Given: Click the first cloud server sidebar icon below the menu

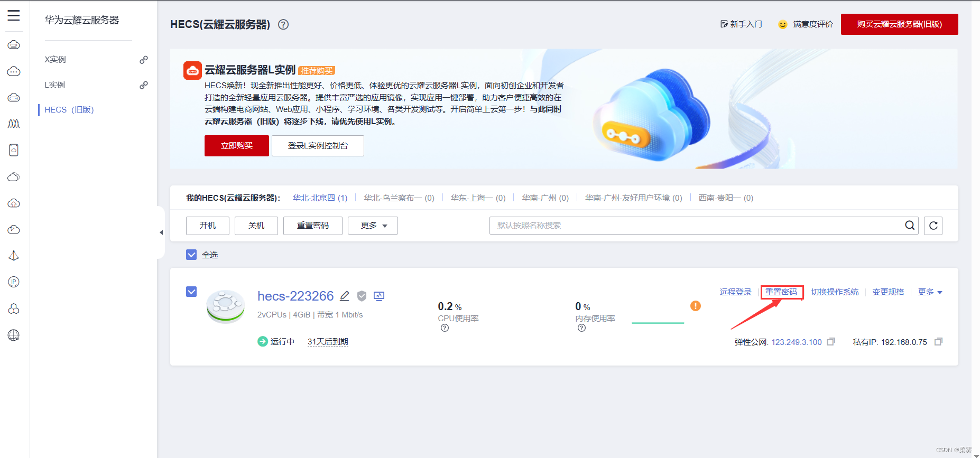Looking at the screenshot, I should [x=14, y=45].
